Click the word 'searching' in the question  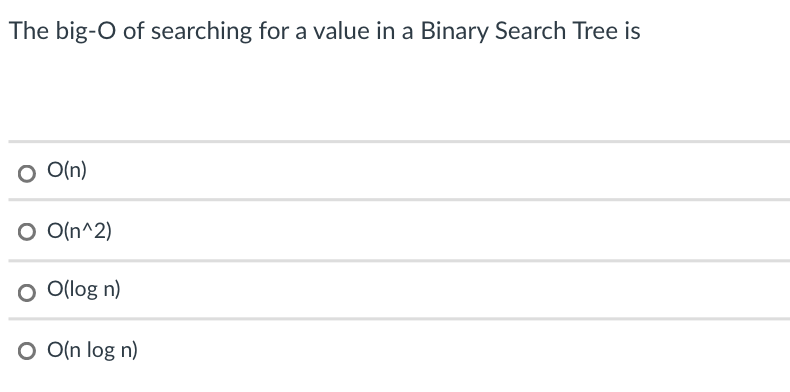point(202,31)
